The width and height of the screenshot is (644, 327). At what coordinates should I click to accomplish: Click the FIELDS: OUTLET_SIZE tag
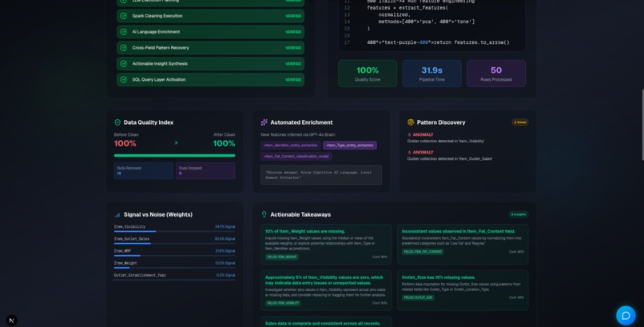[418, 297]
